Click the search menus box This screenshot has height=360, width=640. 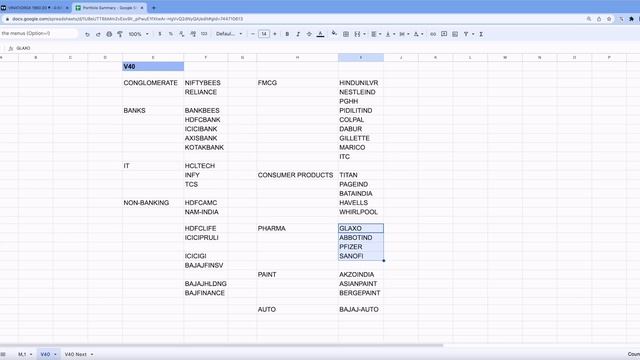(x=39, y=33)
